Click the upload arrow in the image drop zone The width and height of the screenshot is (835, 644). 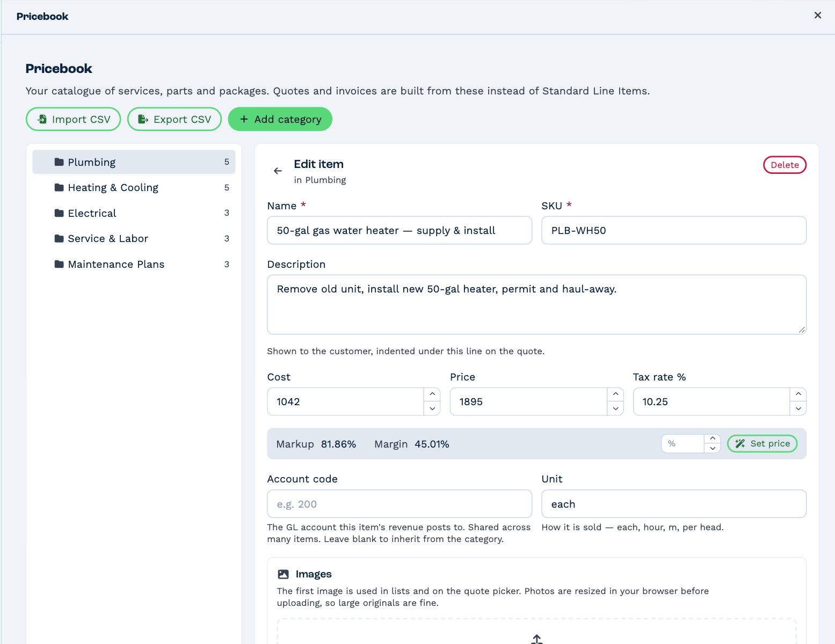(536, 639)
